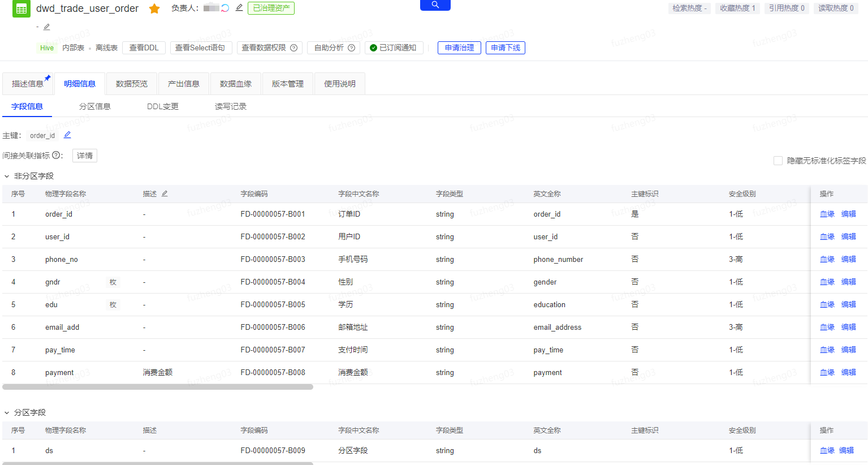Click the Hive tag
The width and height of the screenshot is (868, 465).
tap(47, 48)
